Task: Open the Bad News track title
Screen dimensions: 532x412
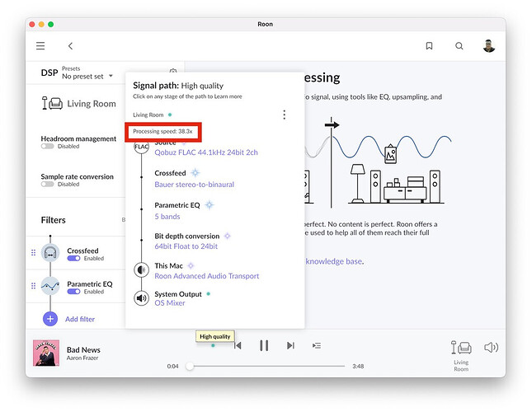Action: coord(83,350)
